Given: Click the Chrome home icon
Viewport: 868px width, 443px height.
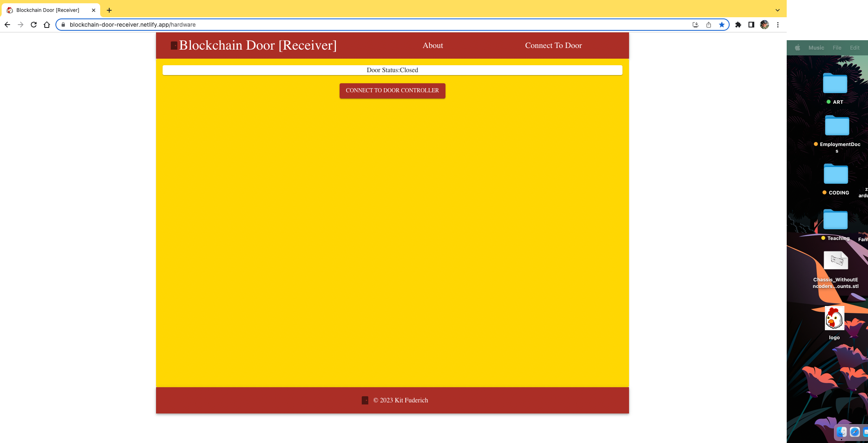Looking at the screenshot, I should coord(47,25).
